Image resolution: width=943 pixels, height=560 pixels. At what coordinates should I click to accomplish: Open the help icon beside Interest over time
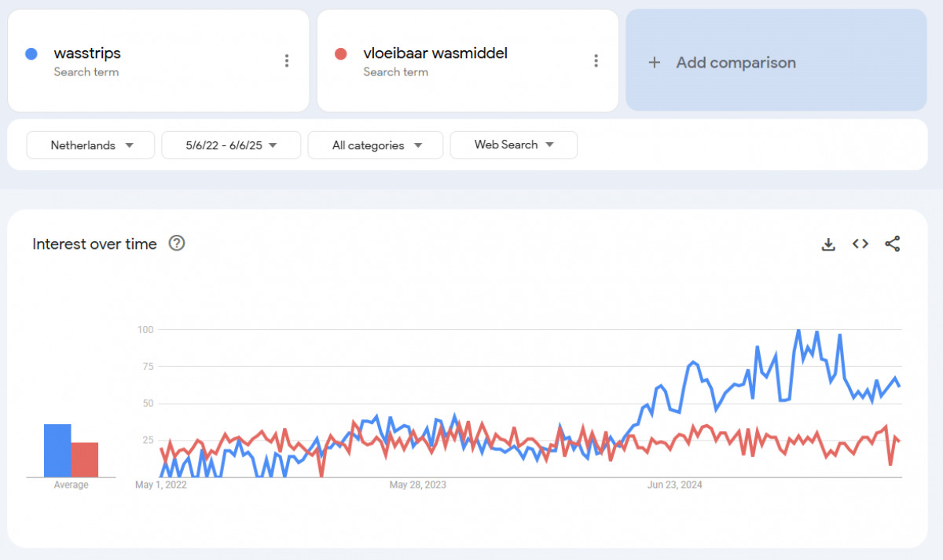177,243
